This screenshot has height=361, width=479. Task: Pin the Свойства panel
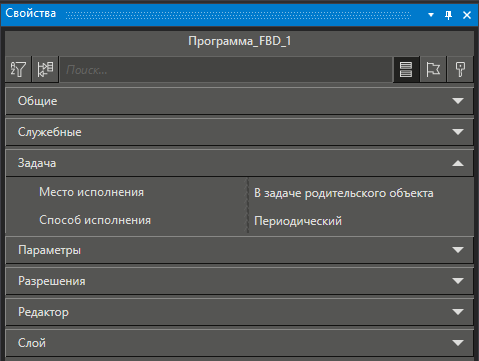pyautogui.click(x=449, y=15)
